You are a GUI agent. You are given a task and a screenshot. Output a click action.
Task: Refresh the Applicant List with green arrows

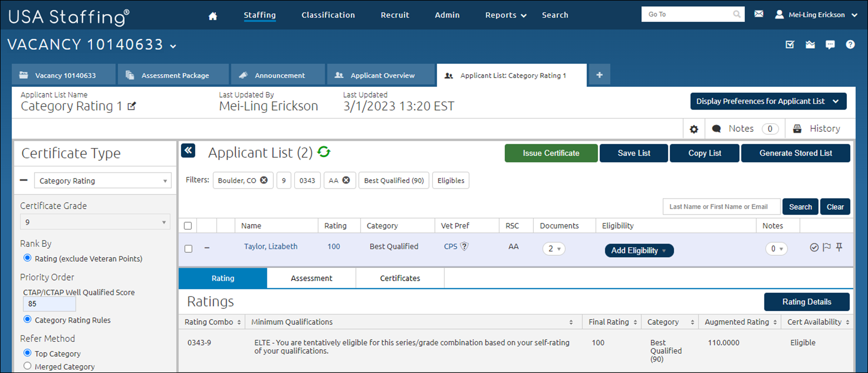[324, 152]
